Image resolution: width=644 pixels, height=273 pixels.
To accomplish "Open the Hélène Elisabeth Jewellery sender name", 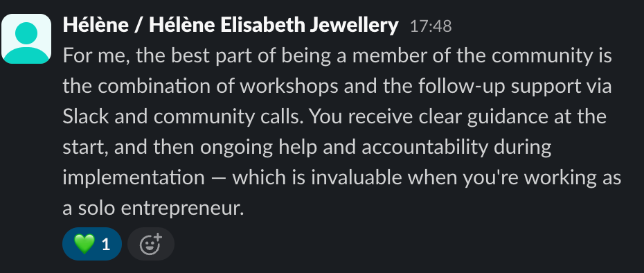I will click(231, 26).
